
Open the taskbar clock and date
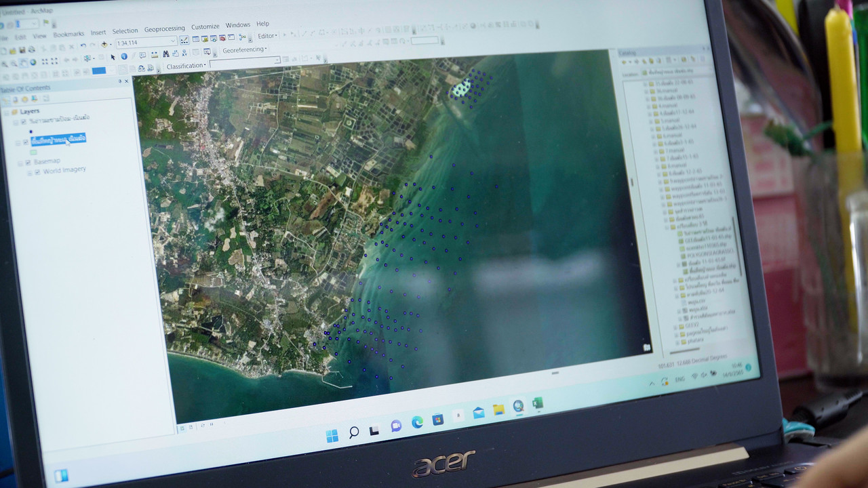(x=735, y=369)
